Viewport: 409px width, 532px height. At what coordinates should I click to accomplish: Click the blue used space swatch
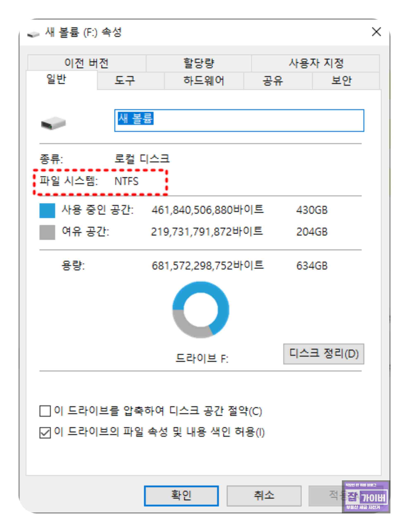coord(47,210)
